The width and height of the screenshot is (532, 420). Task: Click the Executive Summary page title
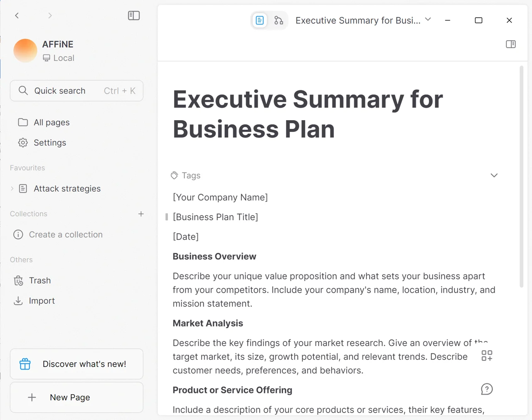pos(308,114)
